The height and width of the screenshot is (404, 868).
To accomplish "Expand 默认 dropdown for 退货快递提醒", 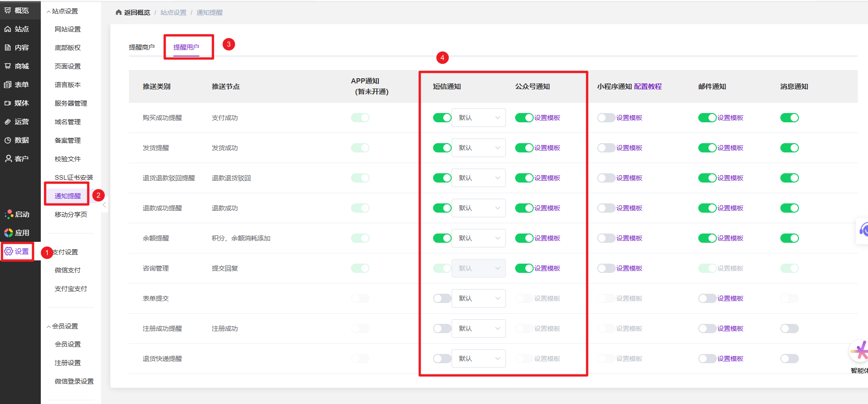I will click(x=479, y=359).
